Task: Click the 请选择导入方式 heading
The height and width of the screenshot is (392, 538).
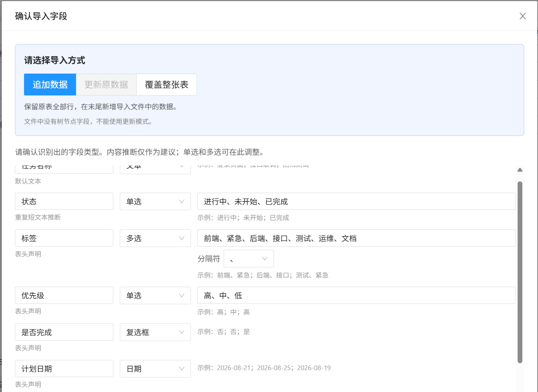Action: 55,60
